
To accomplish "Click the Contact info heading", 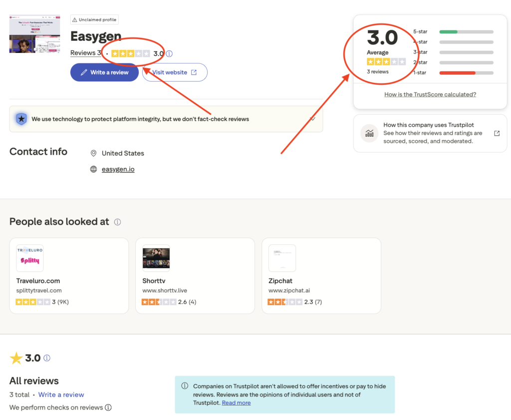I will point(38,152).
